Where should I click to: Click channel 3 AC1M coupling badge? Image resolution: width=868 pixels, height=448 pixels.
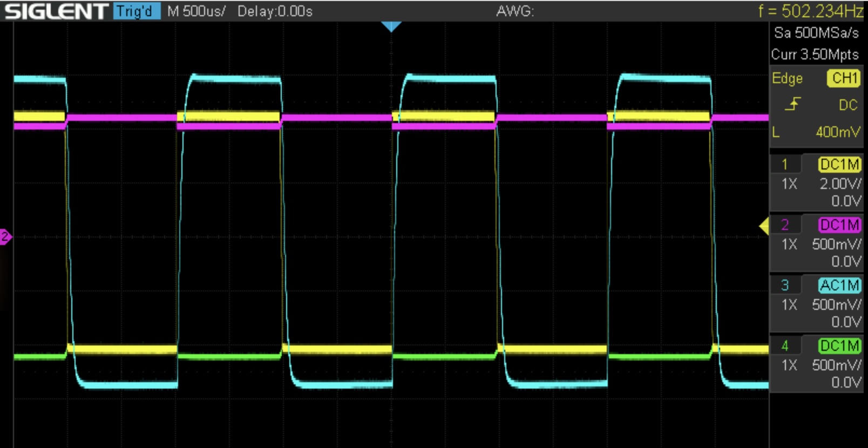(839, 285)
